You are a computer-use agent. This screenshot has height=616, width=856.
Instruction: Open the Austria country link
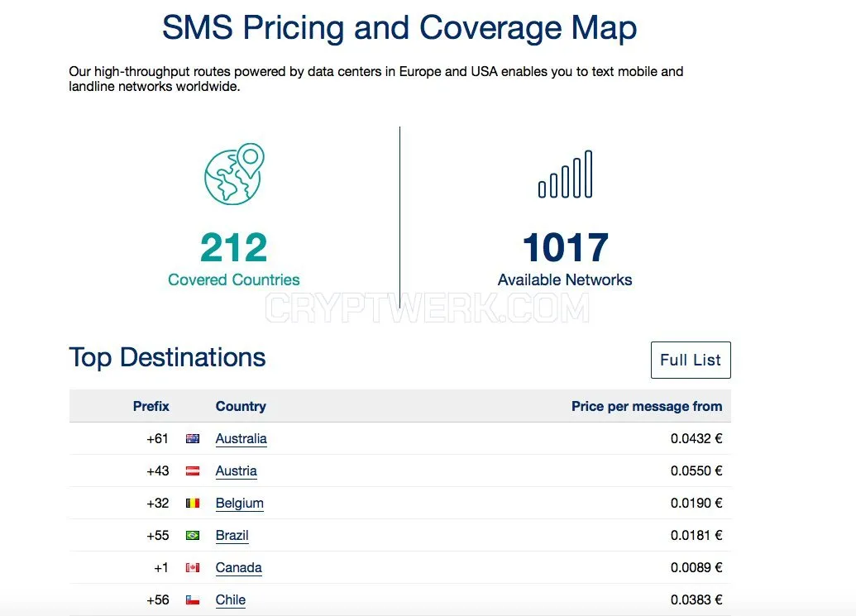click(236, 470)
